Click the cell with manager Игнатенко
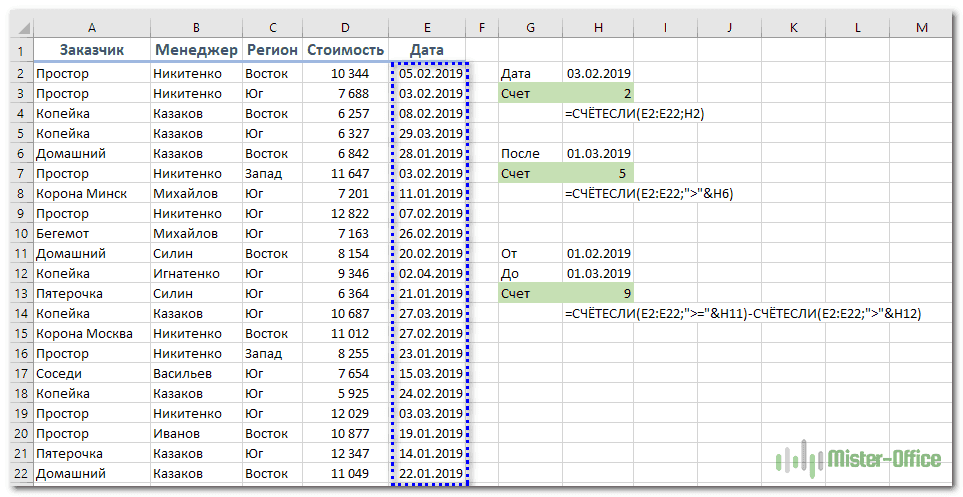The height and width of the screenshot is (497, 963). [x=195, y=273]
